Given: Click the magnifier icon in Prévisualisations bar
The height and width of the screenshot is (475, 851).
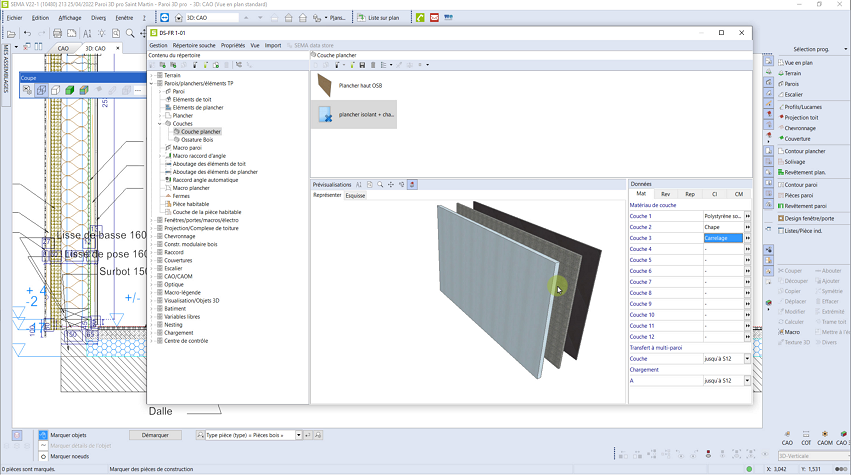Looking at the screenshot, I should 381,185.
